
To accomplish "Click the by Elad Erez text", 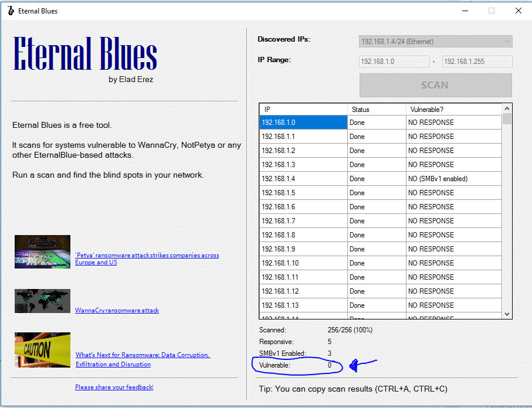I will point(131,80).
